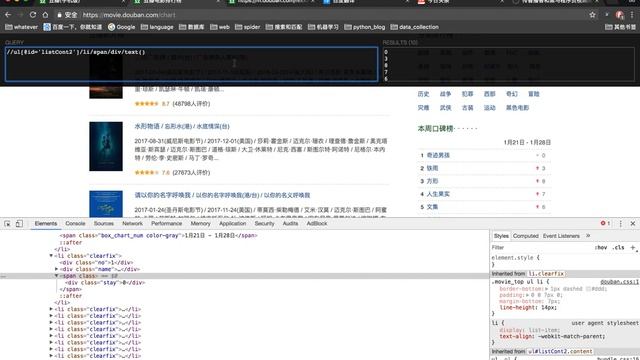Click the XPath query input box
The width and height of the screenshot is (640, 360).
coord(191,64)
